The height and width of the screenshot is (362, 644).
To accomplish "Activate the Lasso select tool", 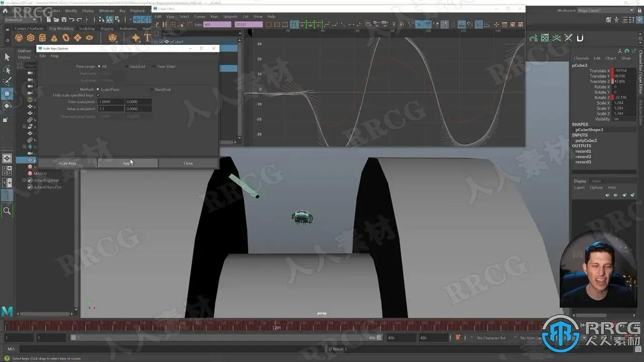I will click(x=7, y=70).
